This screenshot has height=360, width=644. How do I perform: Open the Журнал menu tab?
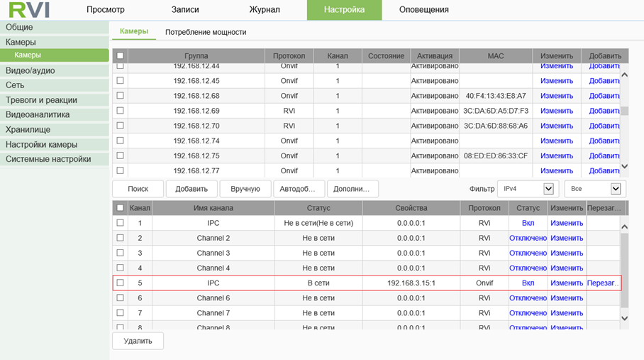coord(265,10)
